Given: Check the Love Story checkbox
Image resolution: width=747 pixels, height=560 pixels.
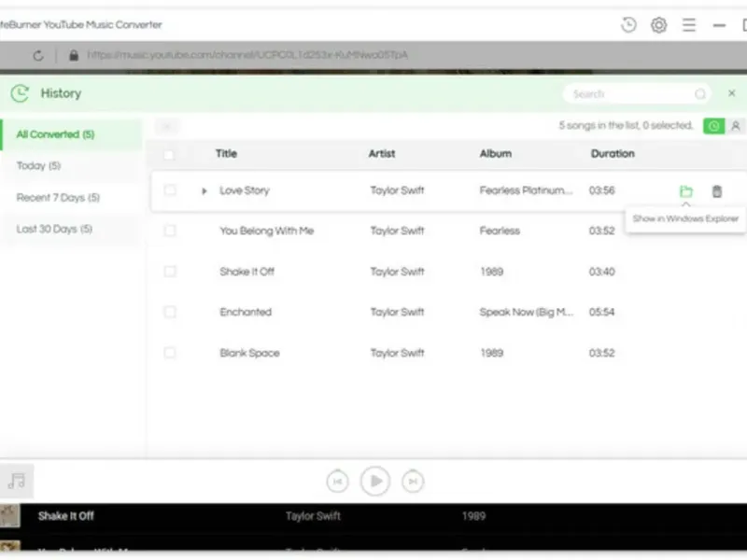Looking at the screenshot, I should (170, 190).
